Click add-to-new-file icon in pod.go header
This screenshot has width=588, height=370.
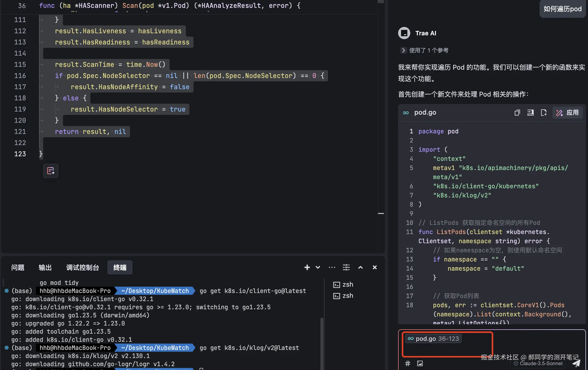[544, 113]
